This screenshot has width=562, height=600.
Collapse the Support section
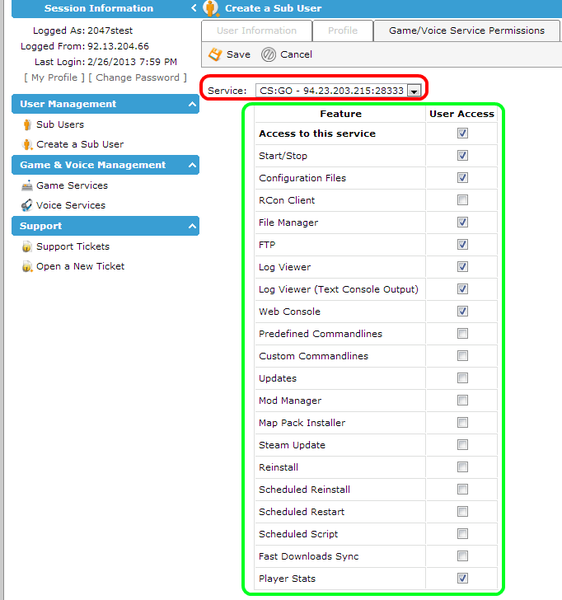tap(192, 226)
